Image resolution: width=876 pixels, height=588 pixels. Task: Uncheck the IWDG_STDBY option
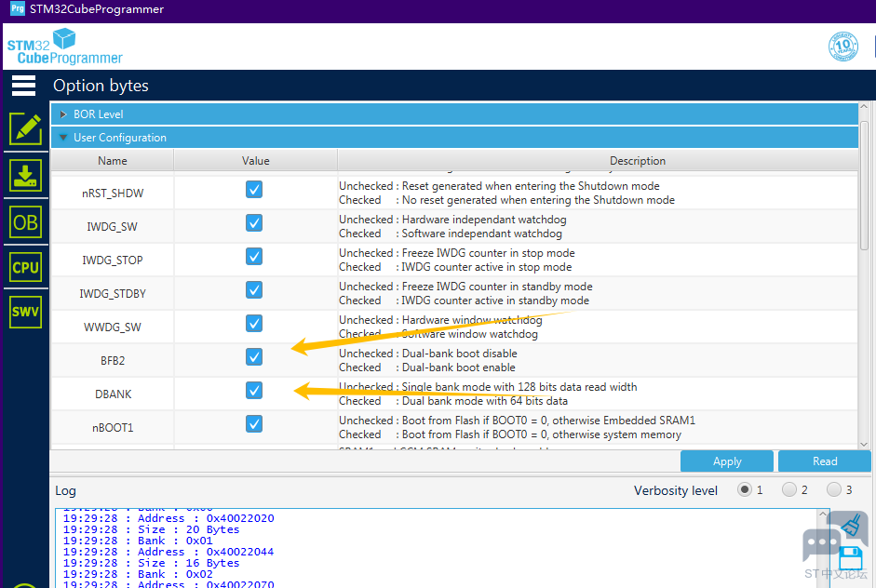click(254, 289)
